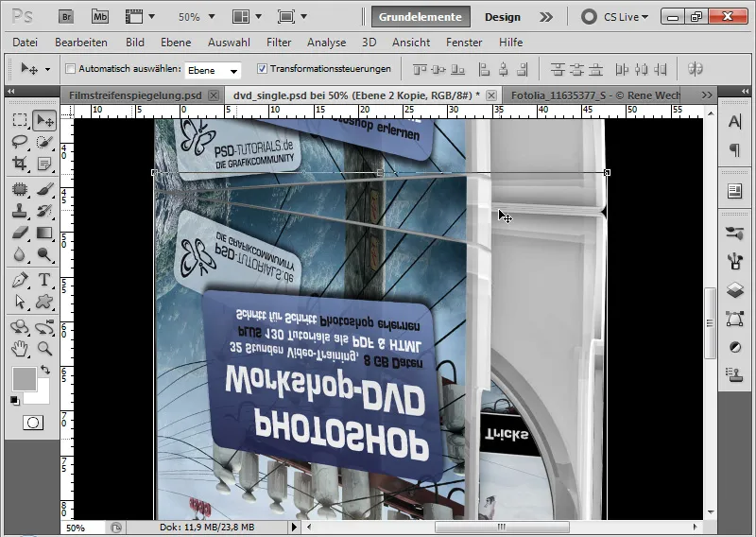The image size is (756, 537).
Task: Open the Filter menu
Action: tap(279, 43)
